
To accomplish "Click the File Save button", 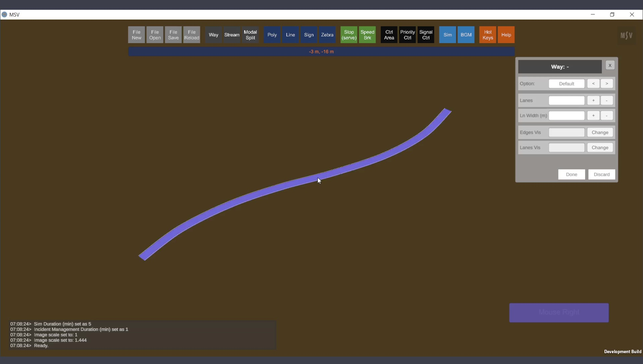I will 173,35.
